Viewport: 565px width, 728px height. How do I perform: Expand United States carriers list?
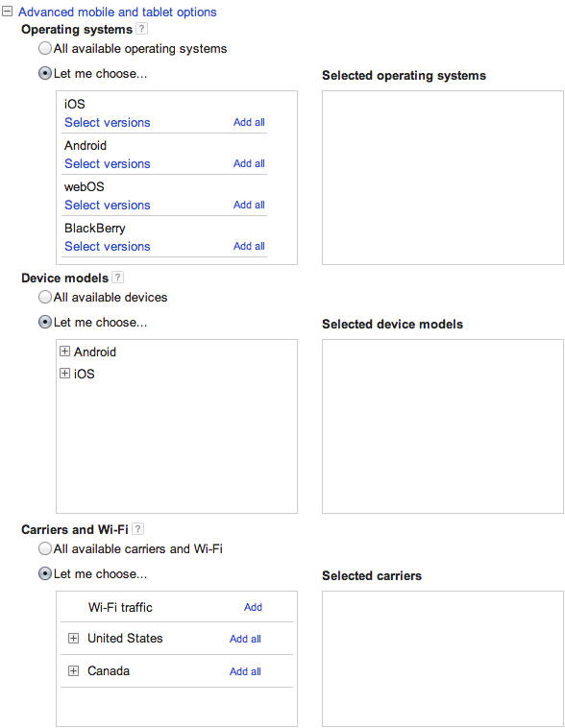click(x=73, y=639)
